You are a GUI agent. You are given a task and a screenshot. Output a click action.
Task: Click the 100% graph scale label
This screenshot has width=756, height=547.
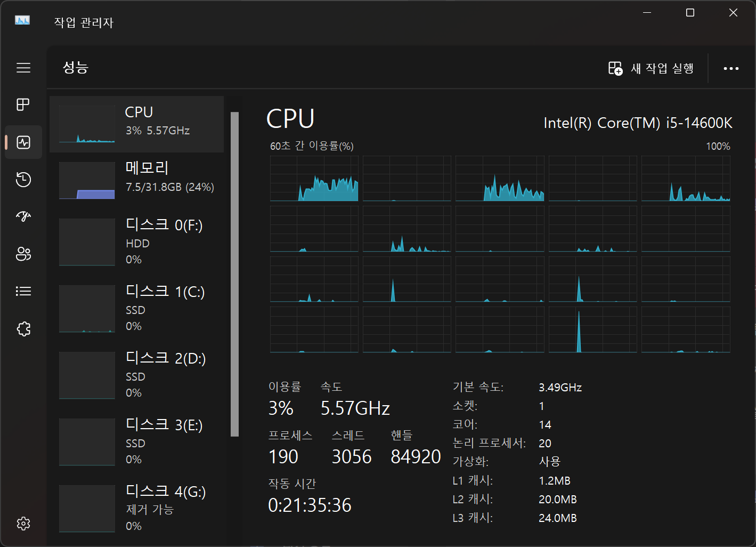click(718, 146)
